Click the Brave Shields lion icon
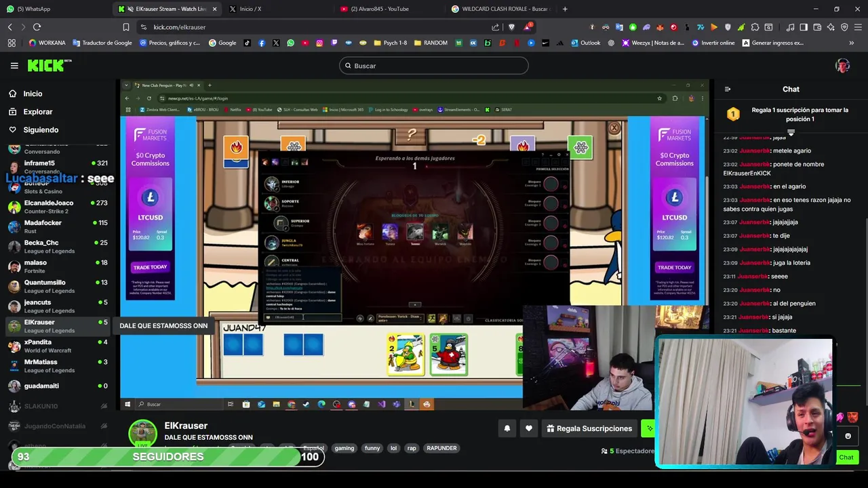868x488 pixels. coord(512,27)
